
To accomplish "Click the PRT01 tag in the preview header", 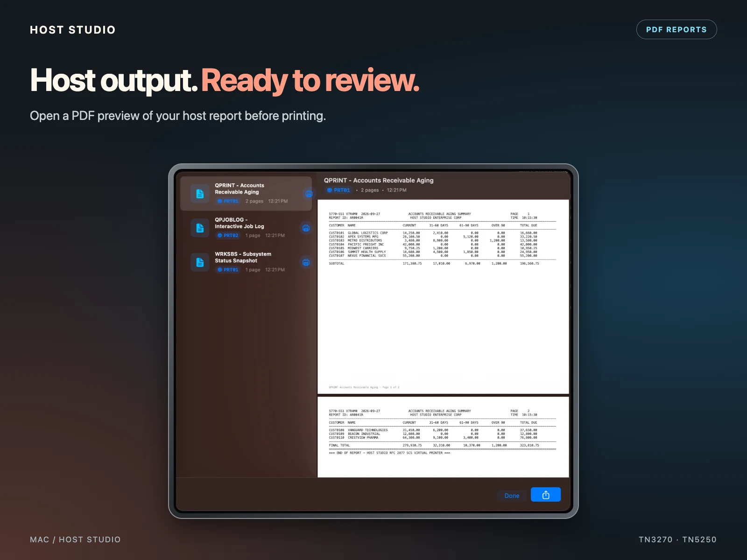I will point(338,190).
